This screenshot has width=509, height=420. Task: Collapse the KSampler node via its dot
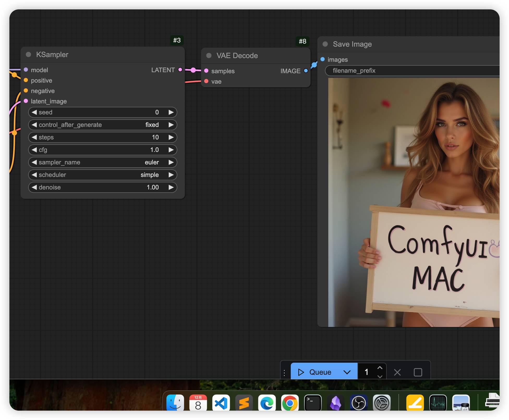tap(28, 54)
